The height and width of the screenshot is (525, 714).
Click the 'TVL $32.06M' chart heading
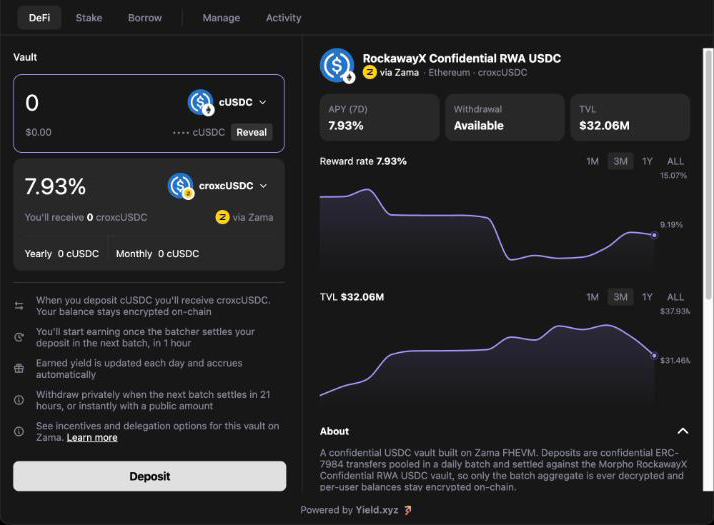point(352,297)
